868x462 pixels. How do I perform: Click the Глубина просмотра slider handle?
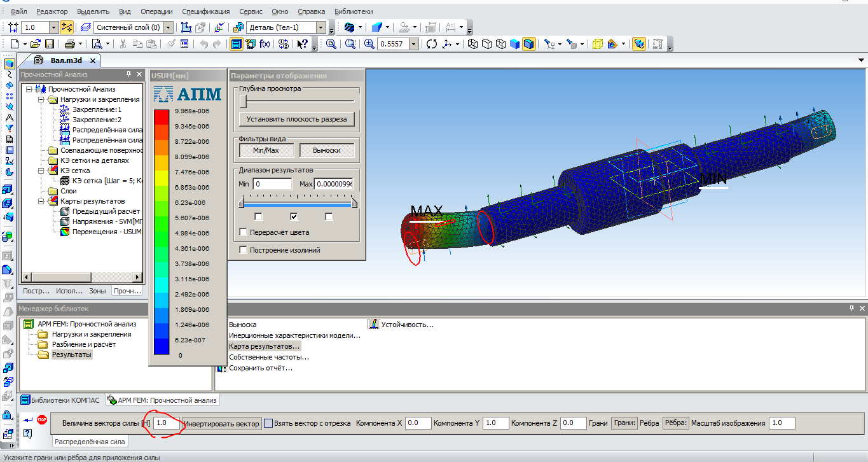[x=243, y=101]
